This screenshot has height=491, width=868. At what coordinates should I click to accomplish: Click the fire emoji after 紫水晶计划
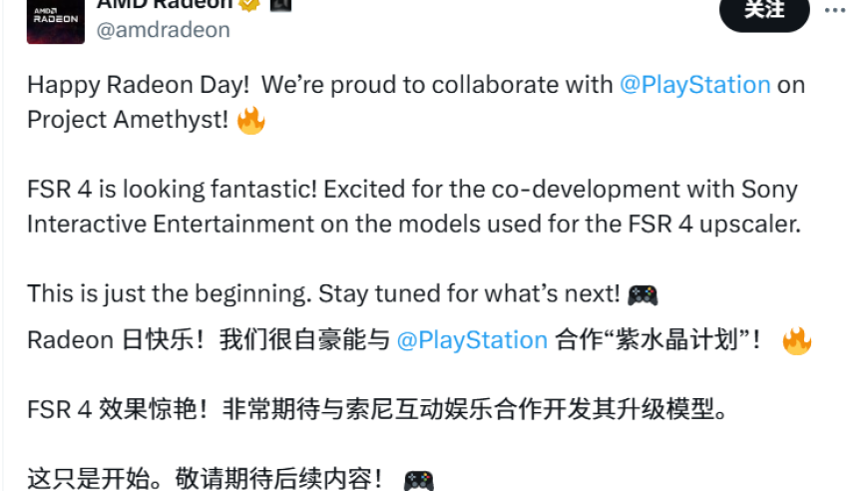[x=796, y=341]
